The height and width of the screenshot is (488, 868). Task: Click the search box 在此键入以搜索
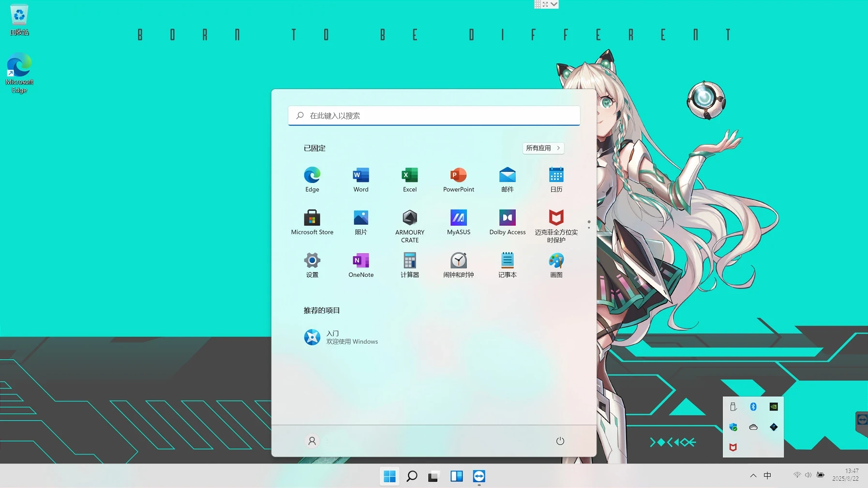pos(434,116)
